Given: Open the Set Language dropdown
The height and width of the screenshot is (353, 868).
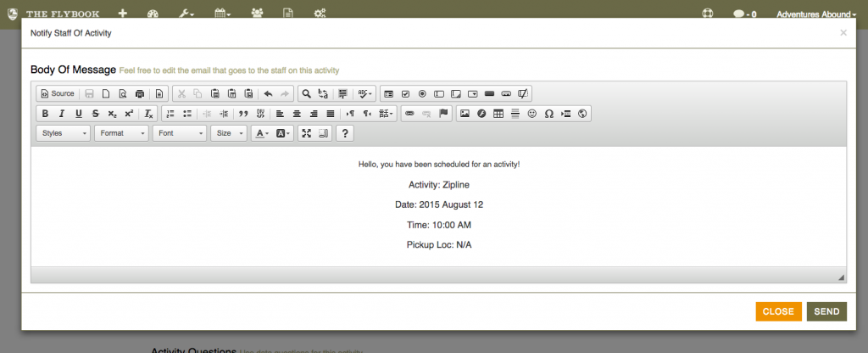Looking at the screenshot, I should click(x=387, y=114).
